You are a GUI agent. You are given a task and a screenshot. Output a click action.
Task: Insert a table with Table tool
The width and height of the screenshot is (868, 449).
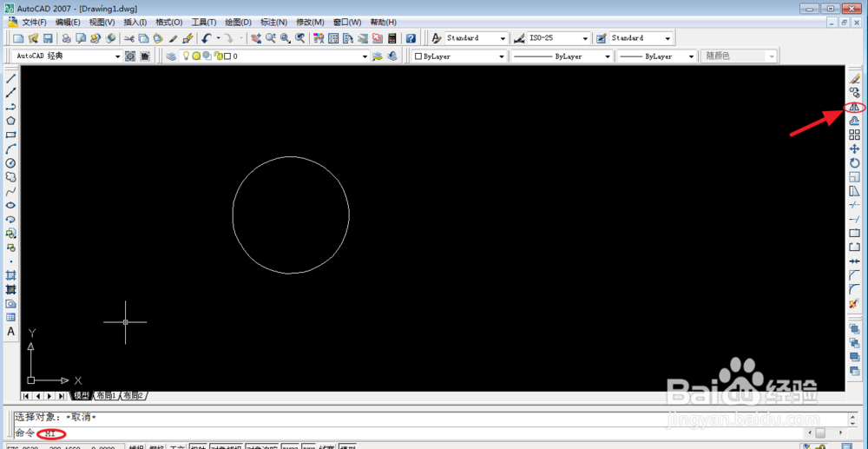tap(10, 317)
